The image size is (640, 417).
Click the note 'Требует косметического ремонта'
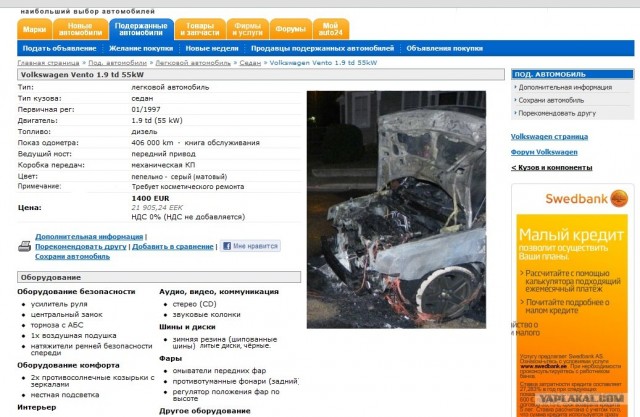(188, 187)
